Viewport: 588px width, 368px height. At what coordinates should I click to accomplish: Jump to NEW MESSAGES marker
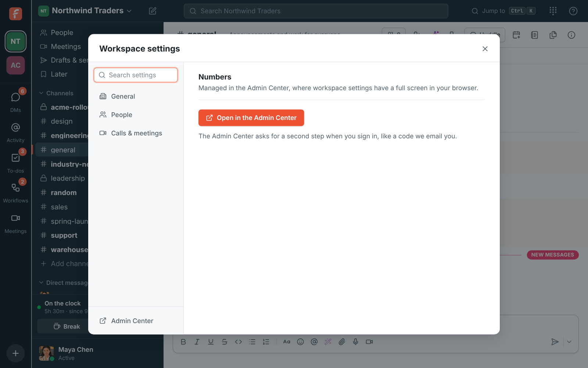pyautogui.click(x=553, y=255)
